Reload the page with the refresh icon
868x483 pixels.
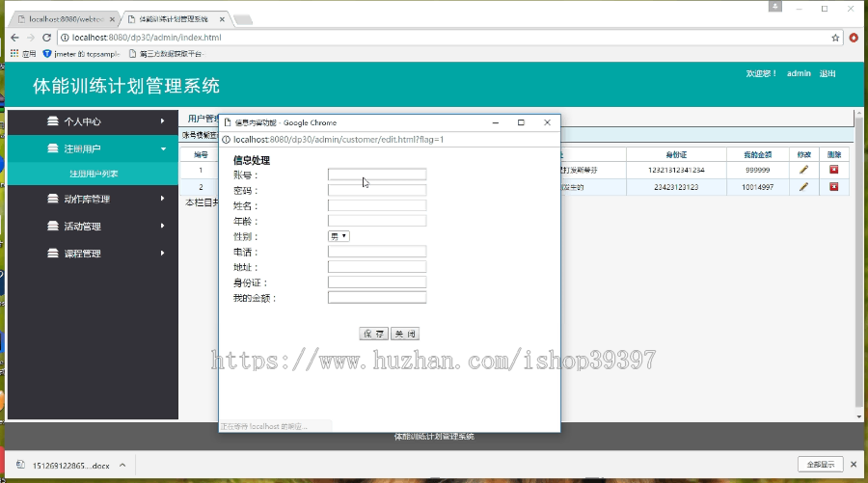pyautogui.click(x=47, y=38)
